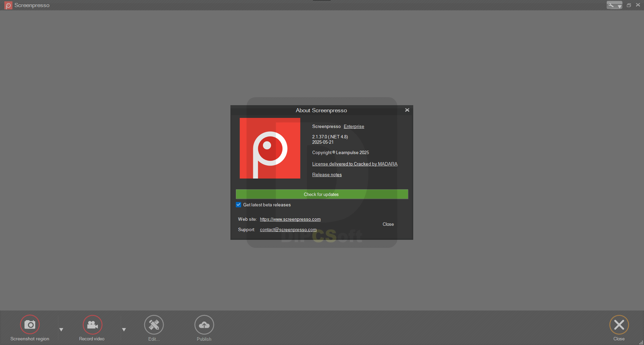Click the Screenshot region camera icon
The image size is (644, 345).
point(30,325)
